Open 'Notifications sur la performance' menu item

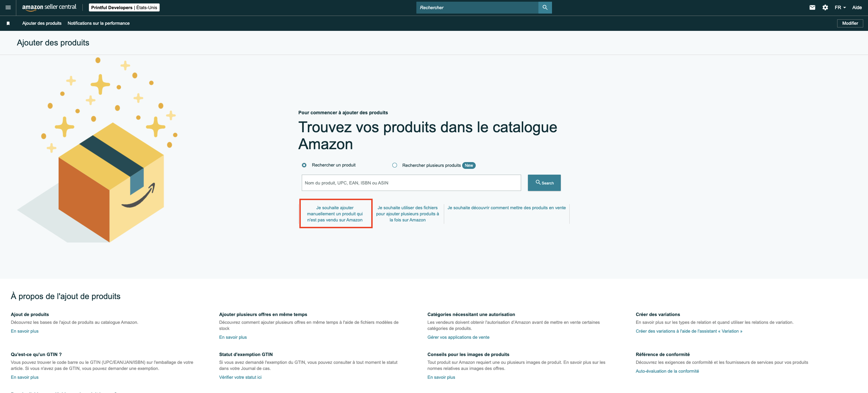(x=99, y=23)
